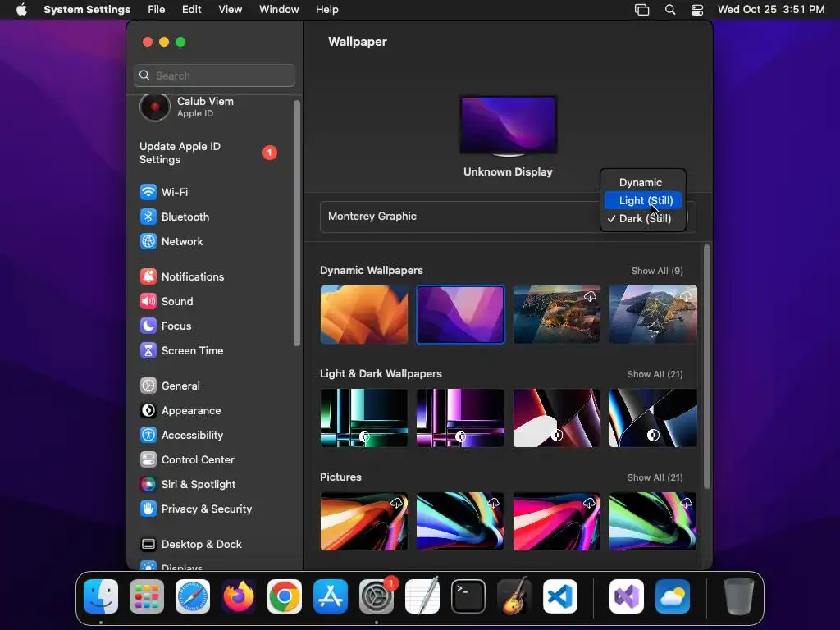840x630 pixels.
Task: Open Control Center in menu bar
Action: [697, 10]
